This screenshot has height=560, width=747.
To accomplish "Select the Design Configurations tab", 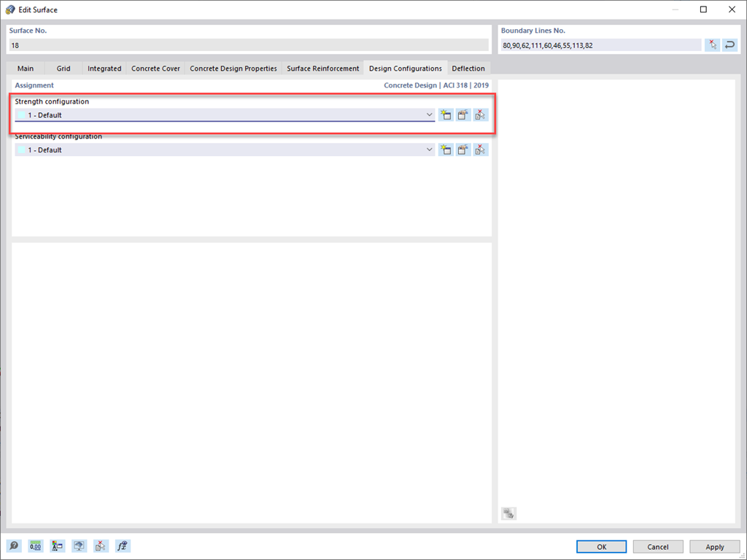I will pos(406,68).
